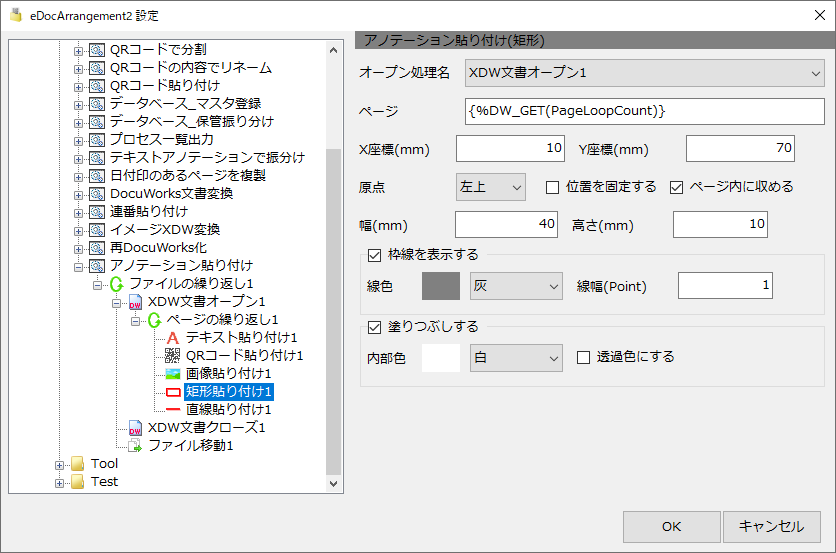This screenshot has height=553, width=836.
Task: Click the ページ input field
Action: click(x=645, y=111)
